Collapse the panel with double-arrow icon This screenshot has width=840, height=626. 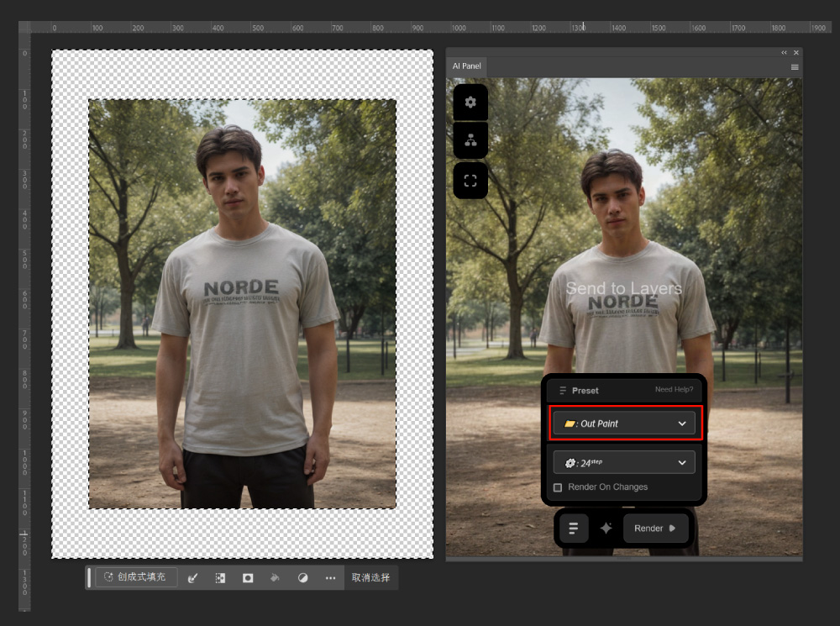pos(785,53)
